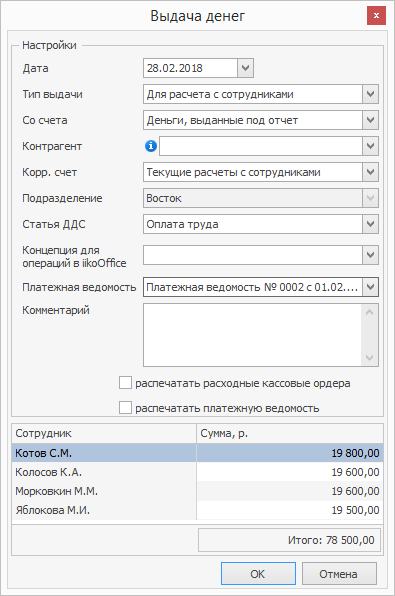The height and width of the screenshot is (596, 395).
Task: Open the Корр. счет dropdown
Action: click(370, 172)
